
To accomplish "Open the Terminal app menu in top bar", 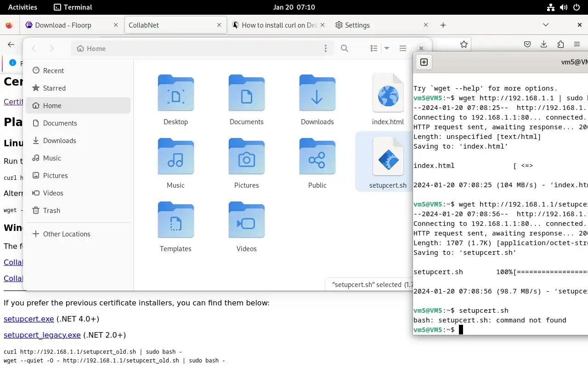I will pyautogui.click(x=73, y=7).
